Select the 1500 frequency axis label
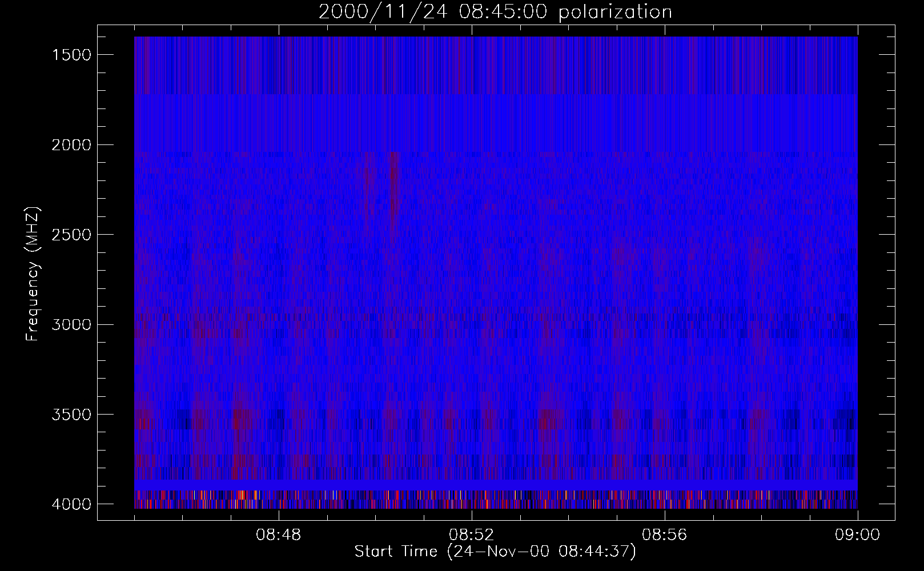Screen dimensions: 924x571 [x=71, y=55]
